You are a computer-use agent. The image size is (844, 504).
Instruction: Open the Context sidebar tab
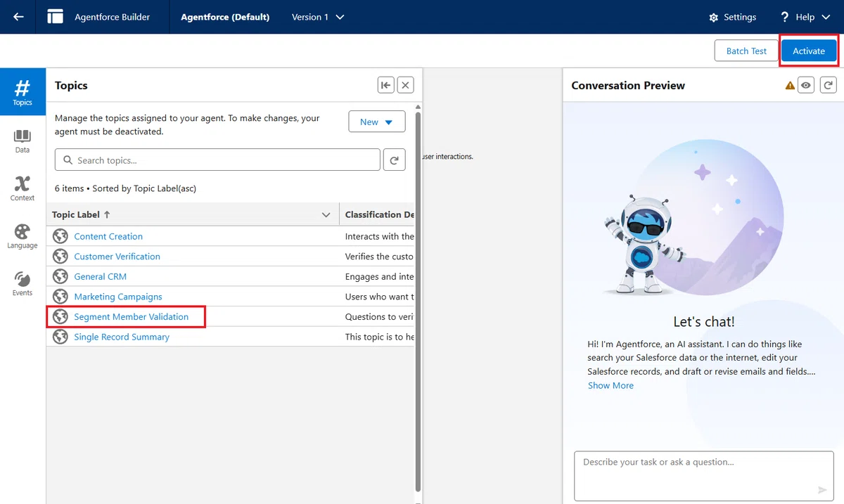(x=23, y=188)
